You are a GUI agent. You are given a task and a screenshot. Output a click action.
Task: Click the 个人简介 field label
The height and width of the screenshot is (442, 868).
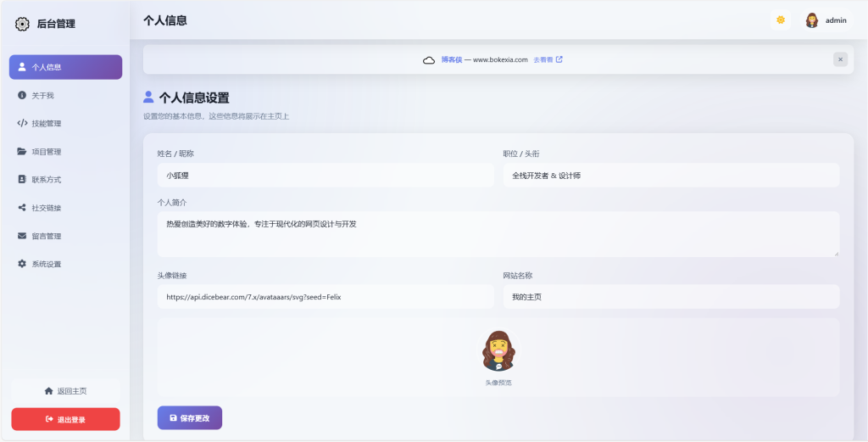click(173, 202)
